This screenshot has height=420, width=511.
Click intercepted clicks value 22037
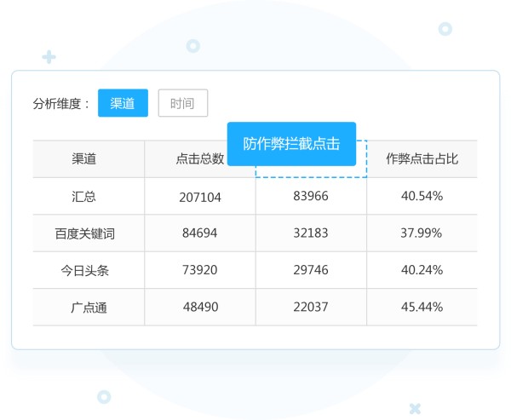tap(311, 307)
